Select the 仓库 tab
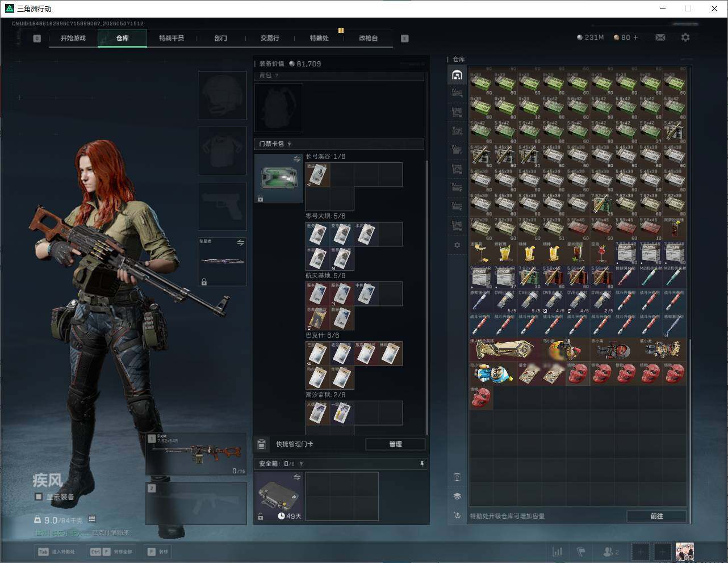The width and height of the screenshot is (728, 563). coord(123,38)
